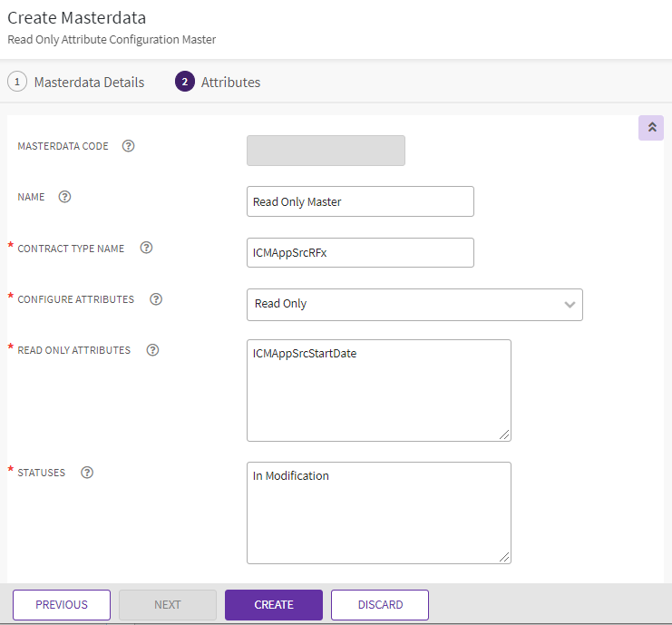Image resolution: width=672 pixels, height=625 pixels.
Task: Click help icon beside Read Only Attributes
Action: (152, 350)
